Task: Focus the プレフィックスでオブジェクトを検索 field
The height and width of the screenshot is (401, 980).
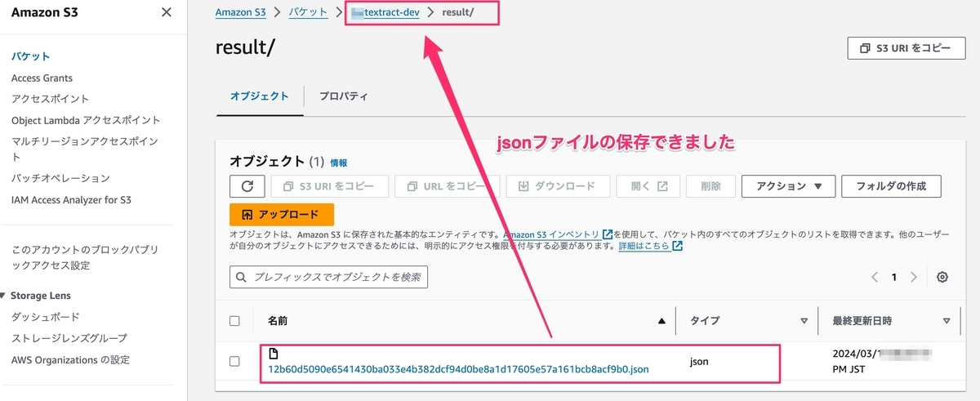Action: [x=329, y=277]
